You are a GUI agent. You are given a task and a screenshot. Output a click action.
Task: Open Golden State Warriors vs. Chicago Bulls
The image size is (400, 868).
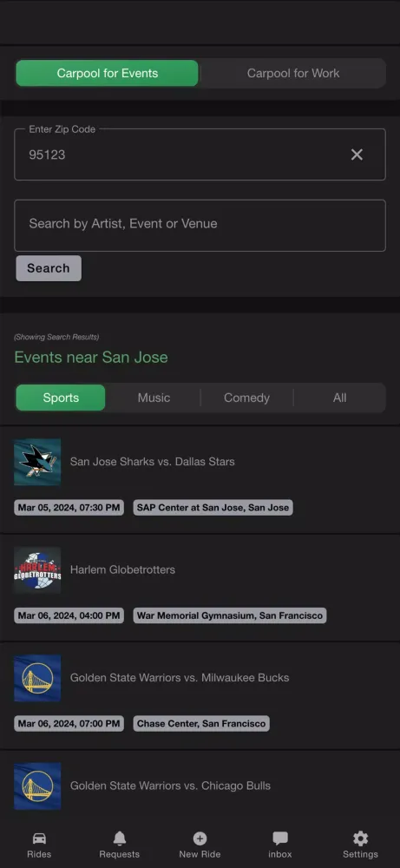170,786
